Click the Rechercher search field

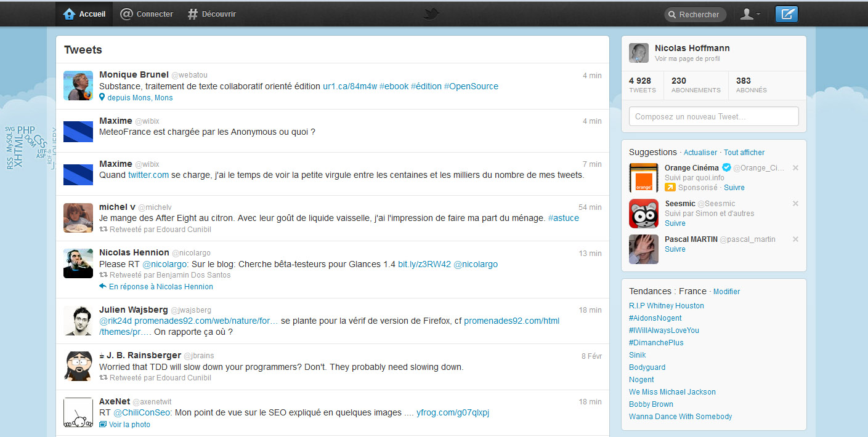point(696,14)
